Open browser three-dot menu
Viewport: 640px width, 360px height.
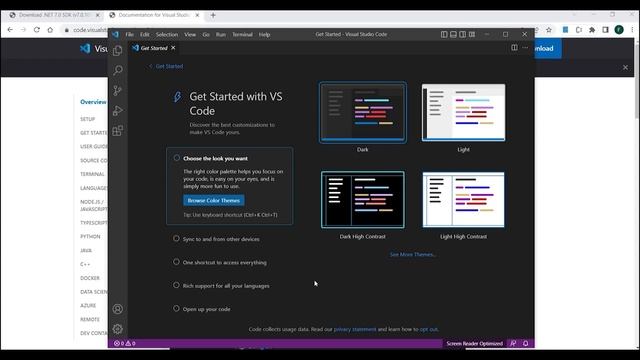[x=632, y=30]
